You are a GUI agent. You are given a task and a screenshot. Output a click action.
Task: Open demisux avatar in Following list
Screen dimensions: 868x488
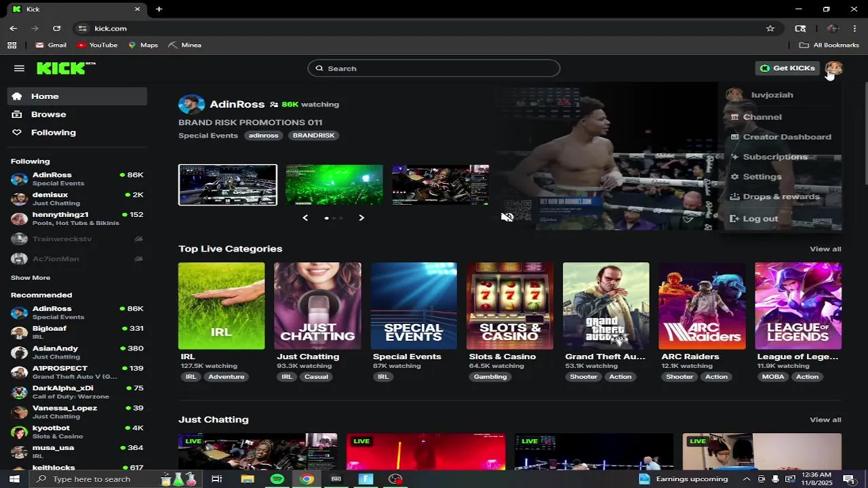click(20, 199)
